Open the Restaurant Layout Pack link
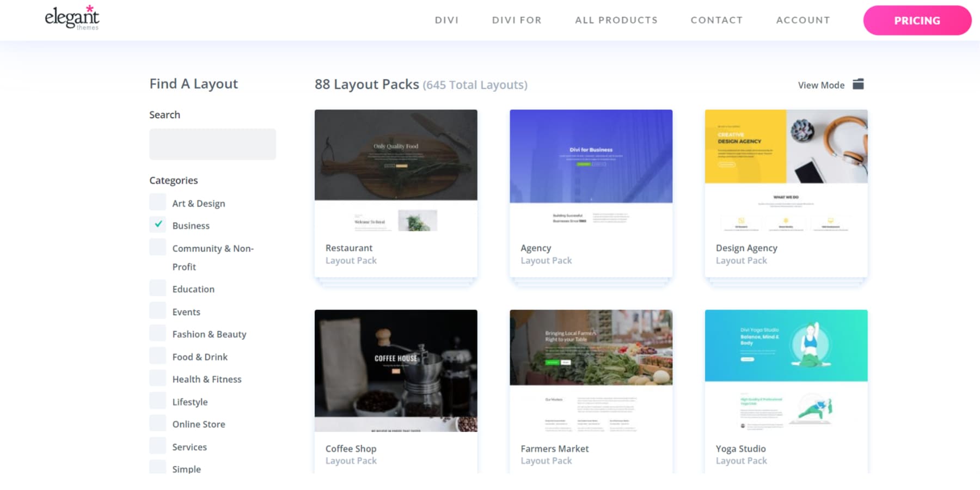The height and width of the screenshot is (490, 980). point(349,248)
